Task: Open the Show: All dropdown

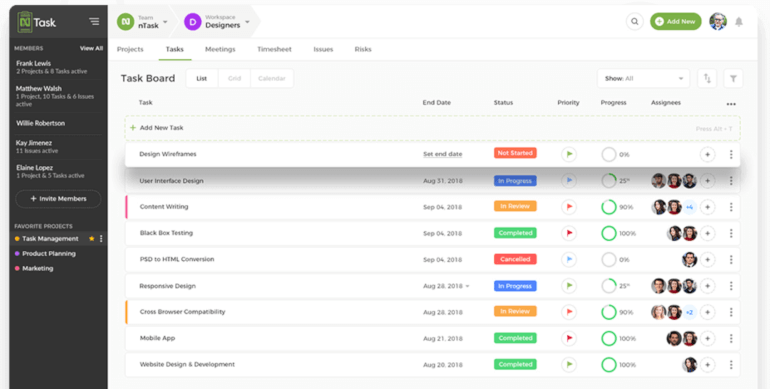Action: coord(643,79)
